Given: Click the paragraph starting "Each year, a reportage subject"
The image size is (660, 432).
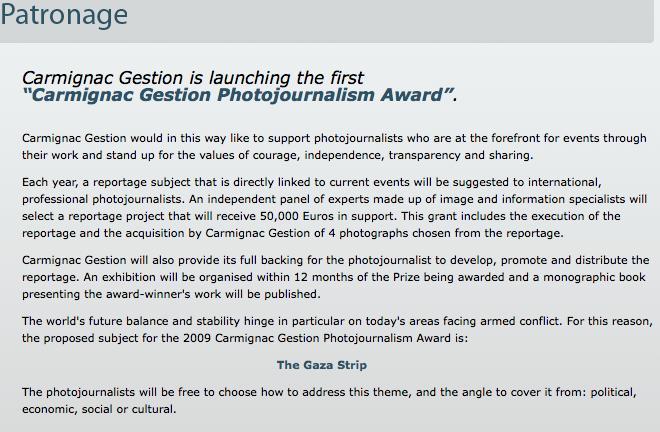Looking at the screenshot, I should pos(335,208).
